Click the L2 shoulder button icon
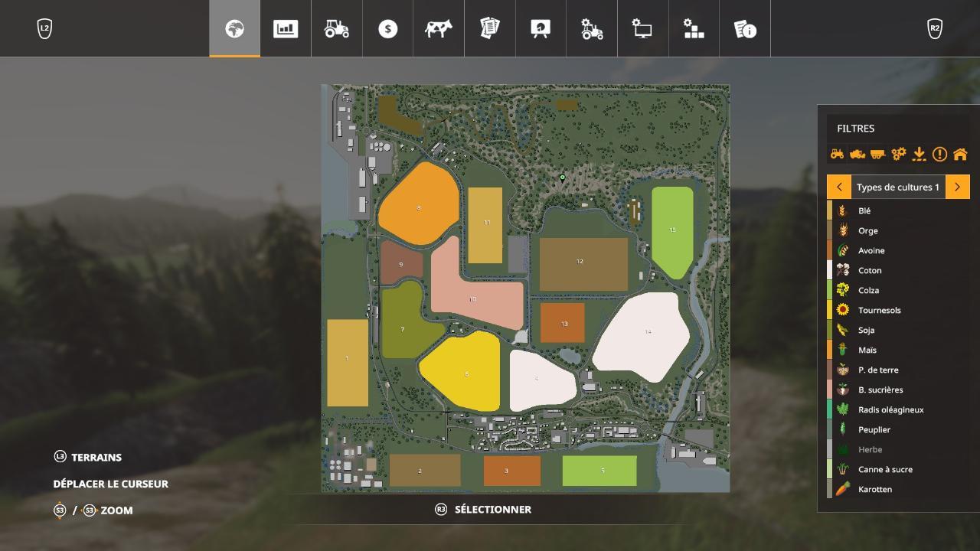The width and height of the screenshot is (980, 551). 44,29
